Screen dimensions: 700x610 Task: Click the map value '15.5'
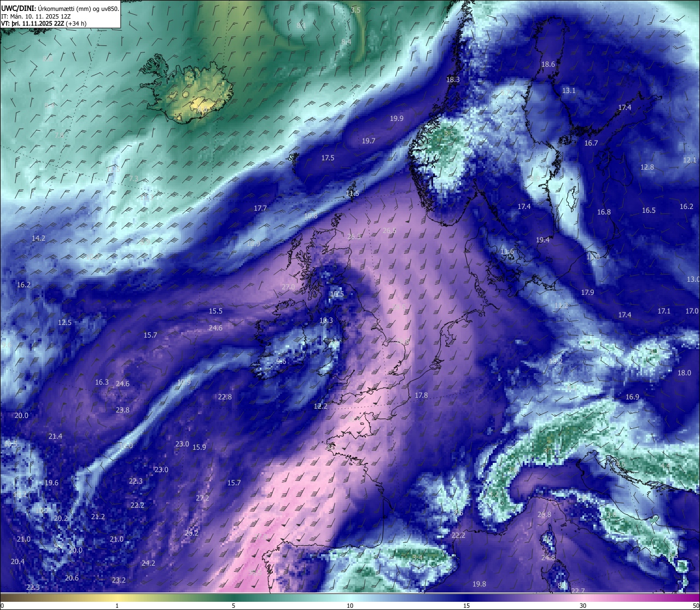(215, 311)
